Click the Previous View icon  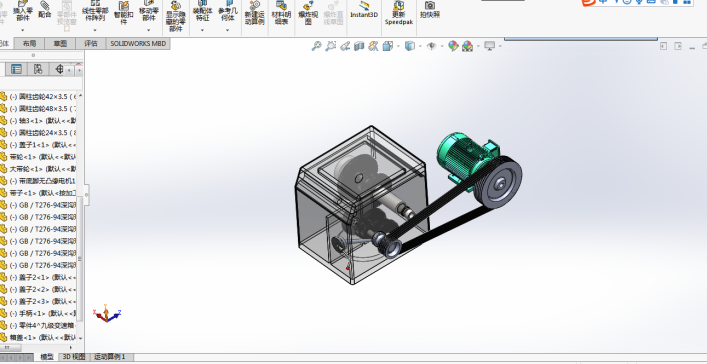point(345,46)
